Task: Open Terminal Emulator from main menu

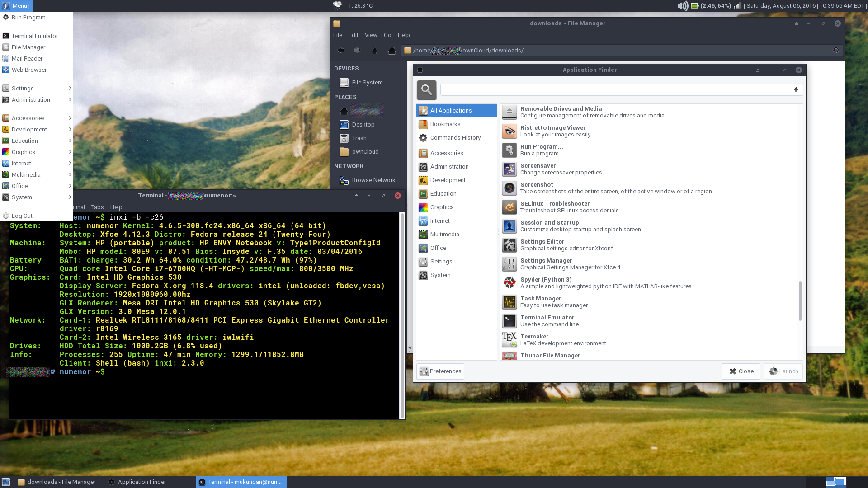Action: [x=37, y=36]
